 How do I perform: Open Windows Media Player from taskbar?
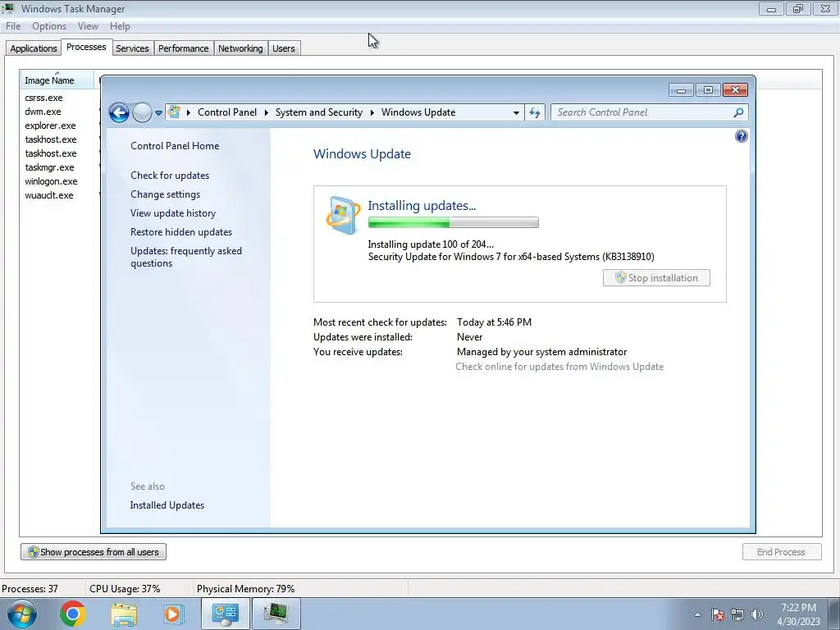(173, 614)
